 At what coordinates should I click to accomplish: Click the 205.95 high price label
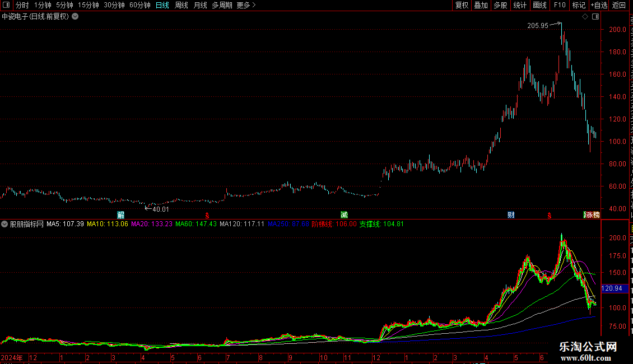(x=538, y=26)
